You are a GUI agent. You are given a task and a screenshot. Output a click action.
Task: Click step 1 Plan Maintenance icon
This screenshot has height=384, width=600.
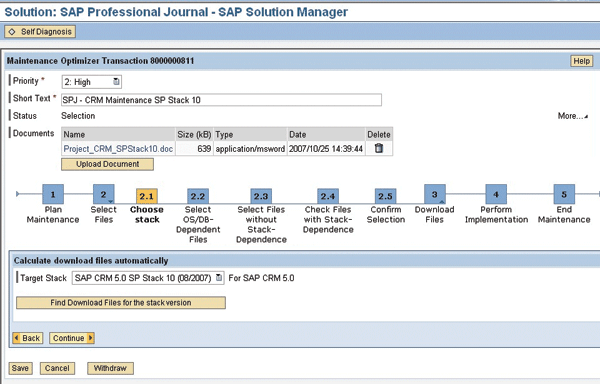[53, 194]
